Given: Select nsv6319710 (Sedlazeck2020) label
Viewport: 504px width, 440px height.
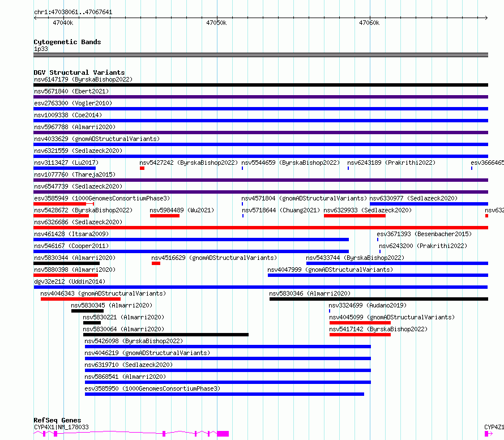Looking at the screenshot, I should point(129,365).
